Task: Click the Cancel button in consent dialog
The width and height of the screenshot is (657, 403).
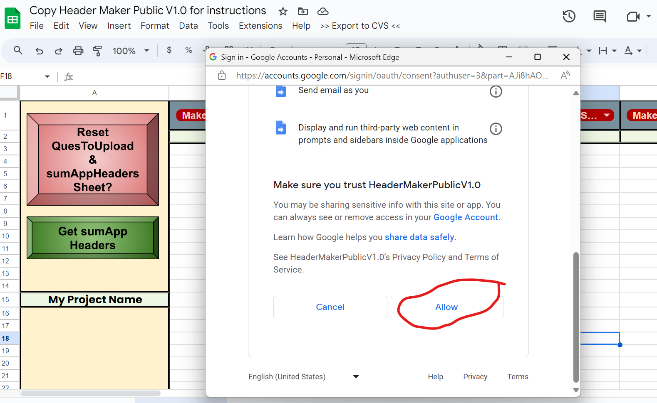Action: pos(330,307)
